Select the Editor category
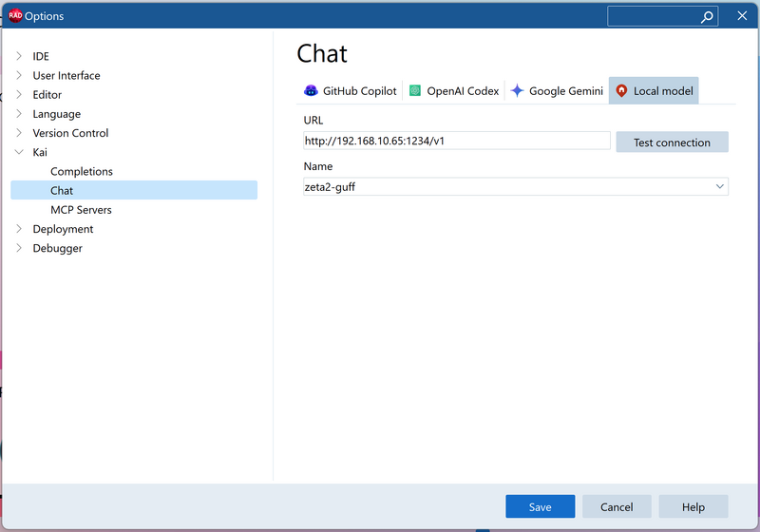This screenshot has width=760, height=532. pos(47,94)
